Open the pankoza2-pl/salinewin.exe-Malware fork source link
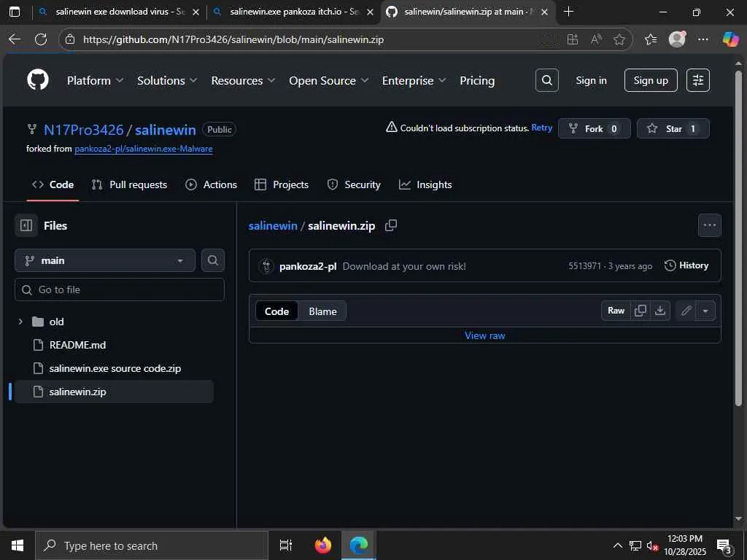This screenshot has height=560, width=747. (144, 149)
